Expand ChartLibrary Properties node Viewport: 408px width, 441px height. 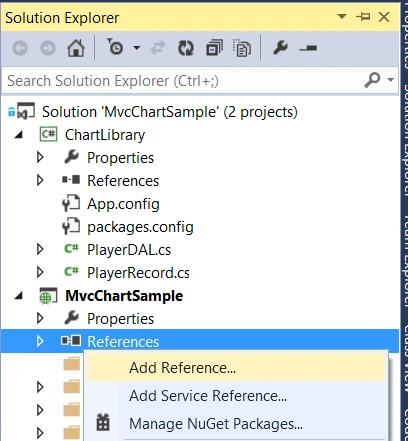[40, 157]
